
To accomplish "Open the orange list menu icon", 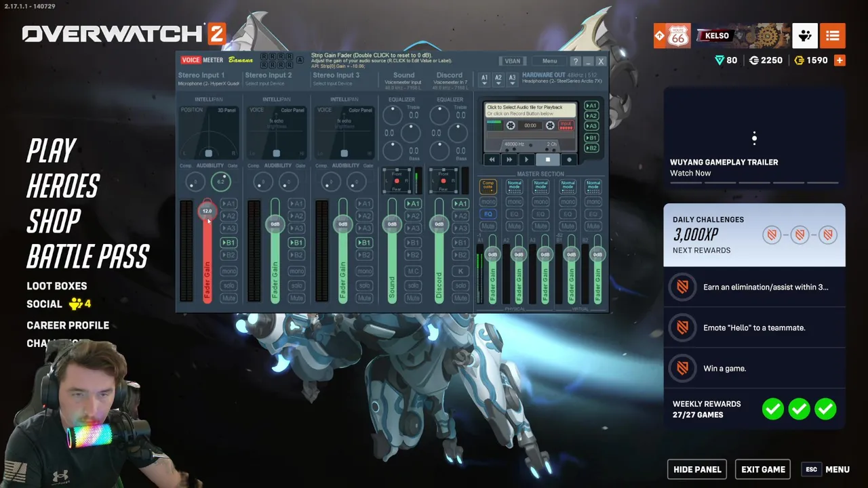I will tap(833, 36).
